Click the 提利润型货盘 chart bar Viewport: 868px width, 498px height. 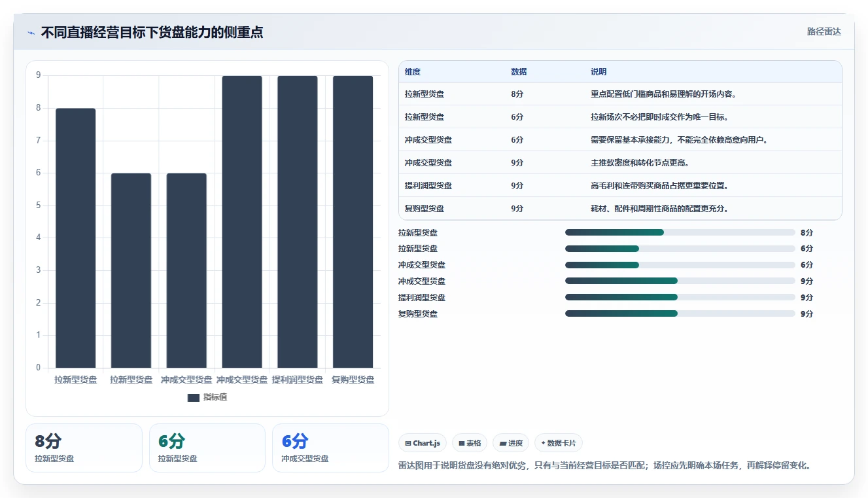(x=298, y=222)
